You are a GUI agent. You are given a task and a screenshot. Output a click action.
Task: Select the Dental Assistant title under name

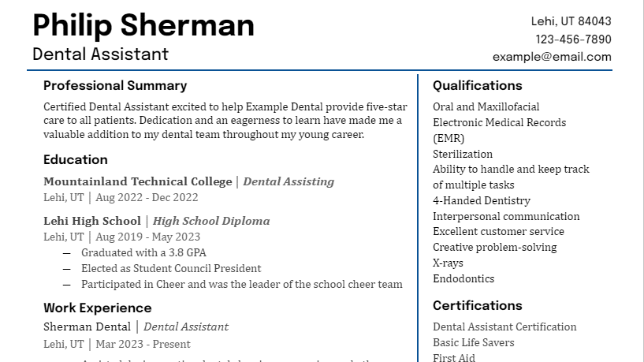[x=100, y=54]
